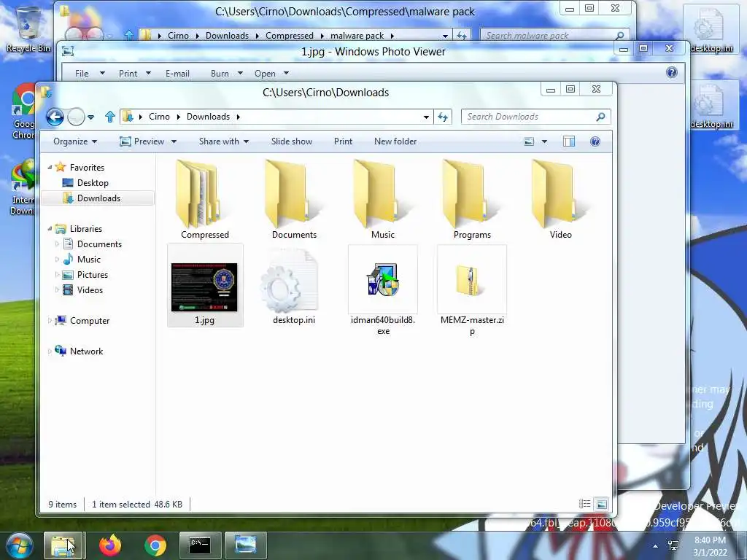Image resolution: width=747 pixels, height=560 pixels.
Task: Click E-mail in Photo Viewer
Action: [177, 74]
